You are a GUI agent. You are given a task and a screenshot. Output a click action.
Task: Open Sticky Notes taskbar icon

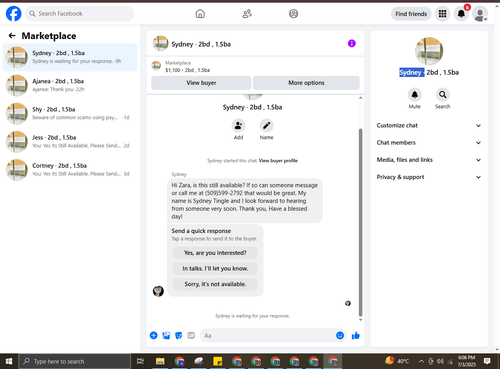[x=218, y=361]
